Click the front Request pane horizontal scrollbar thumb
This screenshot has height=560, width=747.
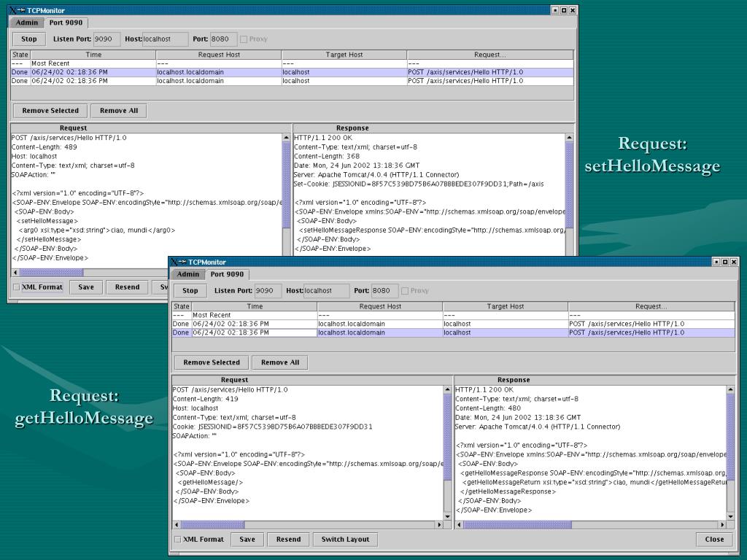(x=212, y=525)
